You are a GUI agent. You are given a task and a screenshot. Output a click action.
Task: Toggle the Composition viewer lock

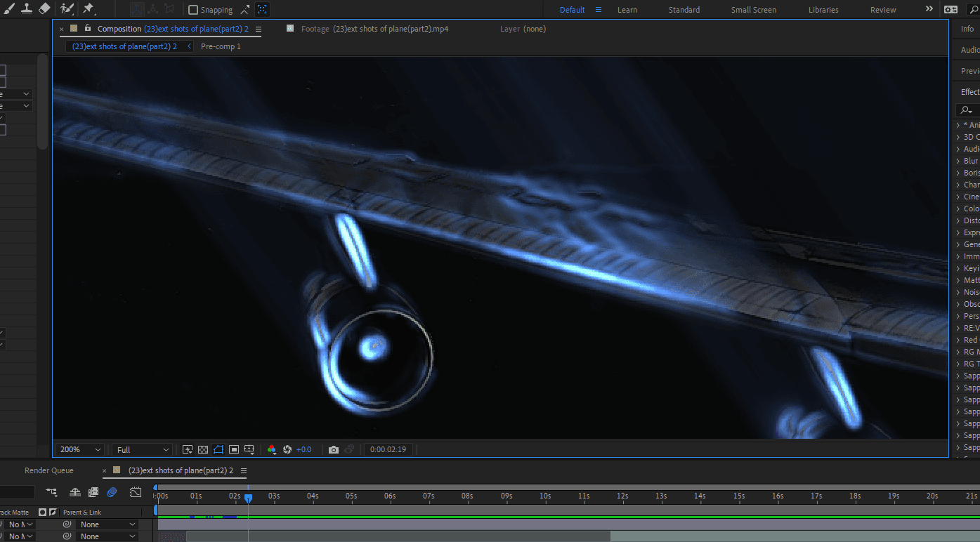point(88,29)
